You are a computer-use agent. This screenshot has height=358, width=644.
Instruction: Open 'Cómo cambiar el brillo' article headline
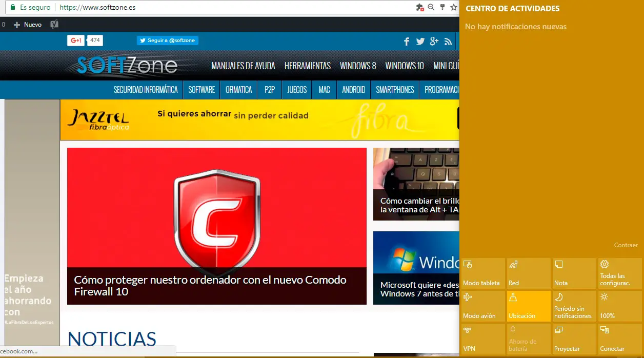(x=419, y=205)
